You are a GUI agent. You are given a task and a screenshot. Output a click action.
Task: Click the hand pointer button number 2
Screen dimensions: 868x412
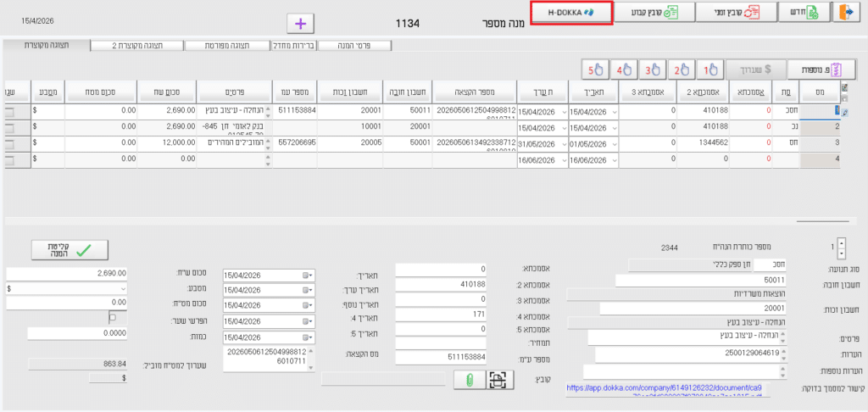coord(682,70)
